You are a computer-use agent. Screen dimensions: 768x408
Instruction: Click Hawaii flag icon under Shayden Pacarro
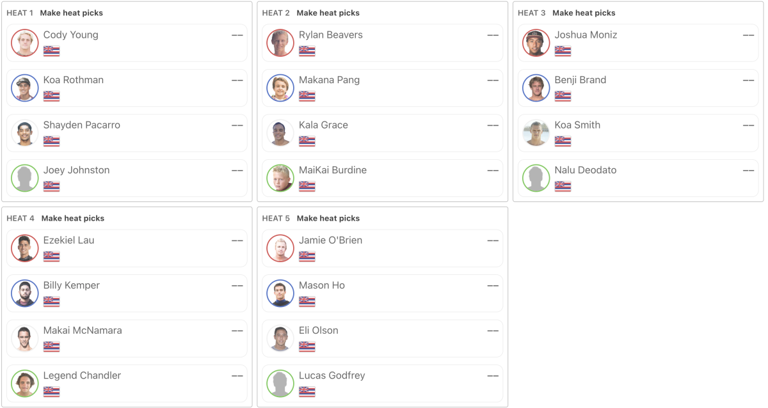(x=51, y=141)
